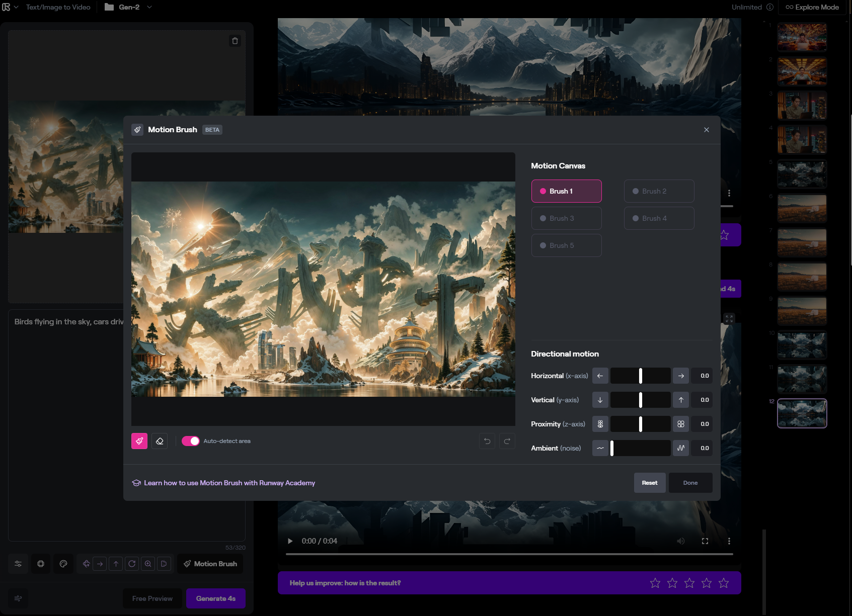Select the brush paint tool in Motion Brush
Screen dimensions: 852x616
[x=139, y=441]
